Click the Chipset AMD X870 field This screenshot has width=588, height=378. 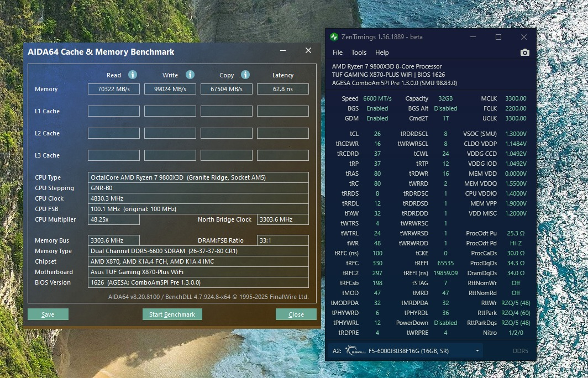tap(198, 261)
